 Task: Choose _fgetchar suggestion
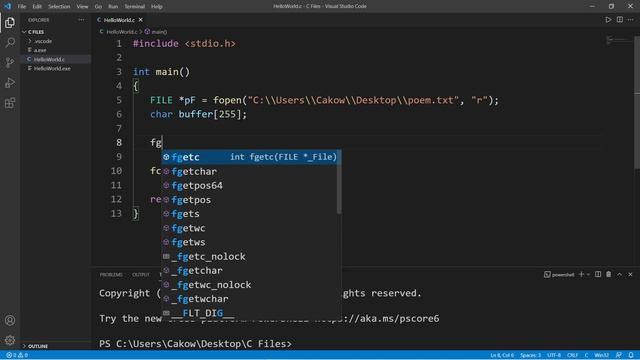pyautogui.click(x=249, y=271)
